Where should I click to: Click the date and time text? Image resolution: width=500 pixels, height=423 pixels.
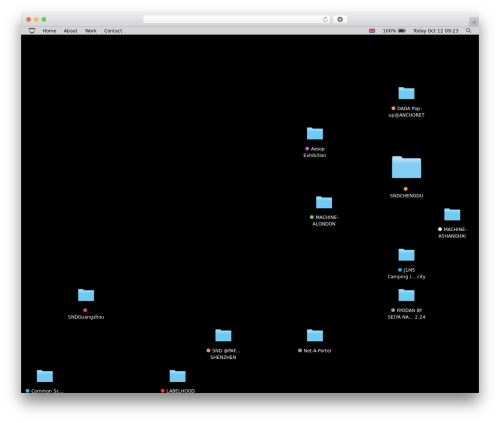coord(436,31)
